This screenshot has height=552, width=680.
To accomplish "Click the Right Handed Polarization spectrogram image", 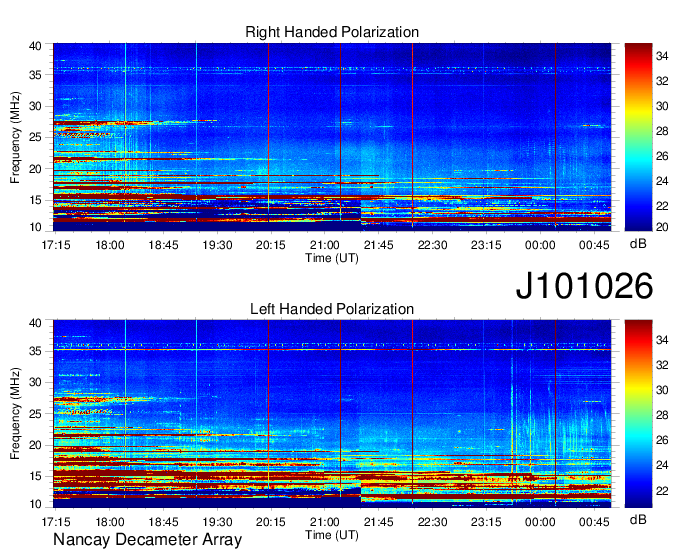I will click(332, 137).
